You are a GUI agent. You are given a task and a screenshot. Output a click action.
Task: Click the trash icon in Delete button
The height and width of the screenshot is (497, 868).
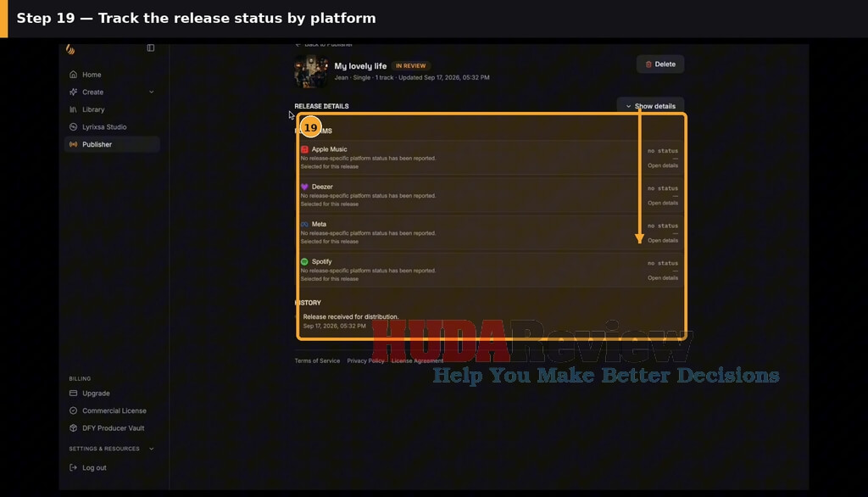648,64
